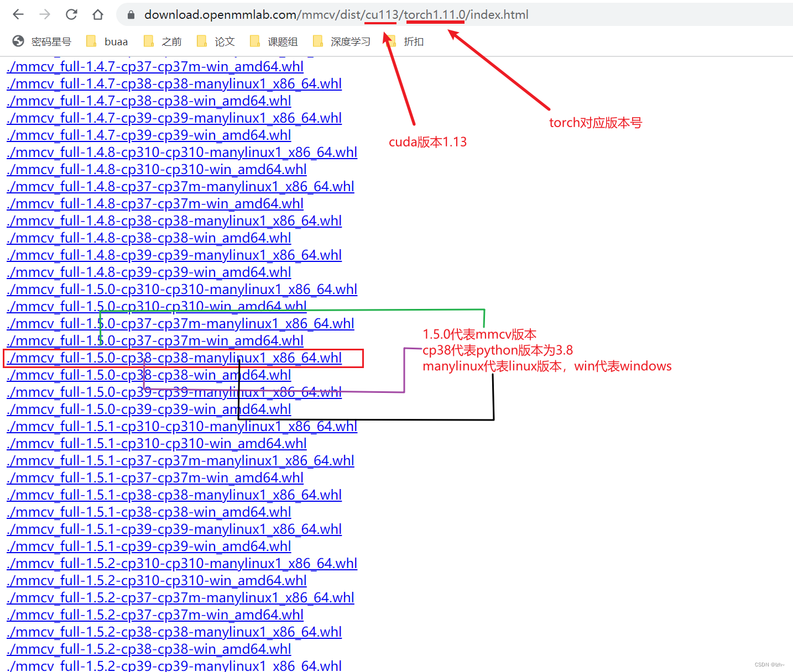Download mmcv_full-1.4.8-cp37-cp37m-win_amd64 wheel

pyautogui.click(x=155, y=203)
